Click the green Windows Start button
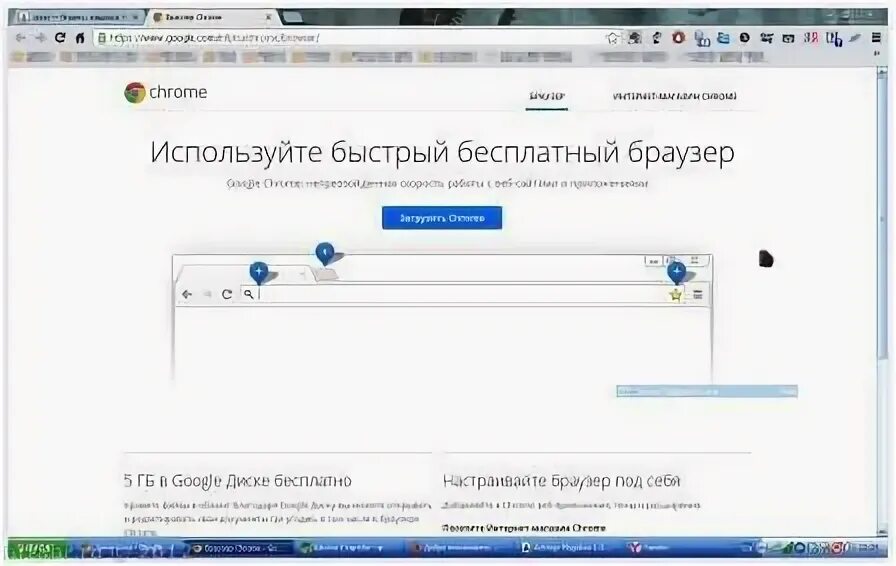This screenshot has height=566, width=896. coord(37,549)
